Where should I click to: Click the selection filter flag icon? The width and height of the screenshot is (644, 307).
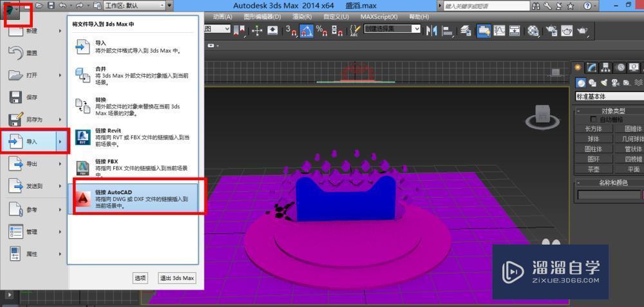(x=240, y=30)
